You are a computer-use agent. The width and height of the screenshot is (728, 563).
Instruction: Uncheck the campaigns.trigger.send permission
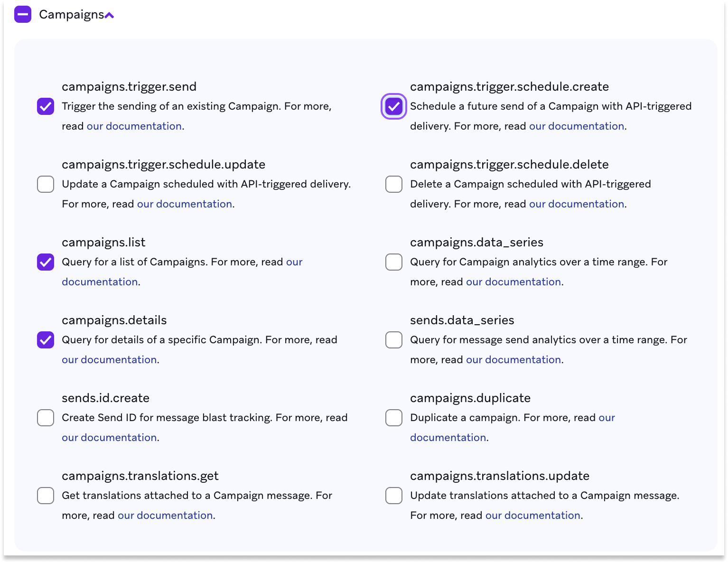point(45,106)
